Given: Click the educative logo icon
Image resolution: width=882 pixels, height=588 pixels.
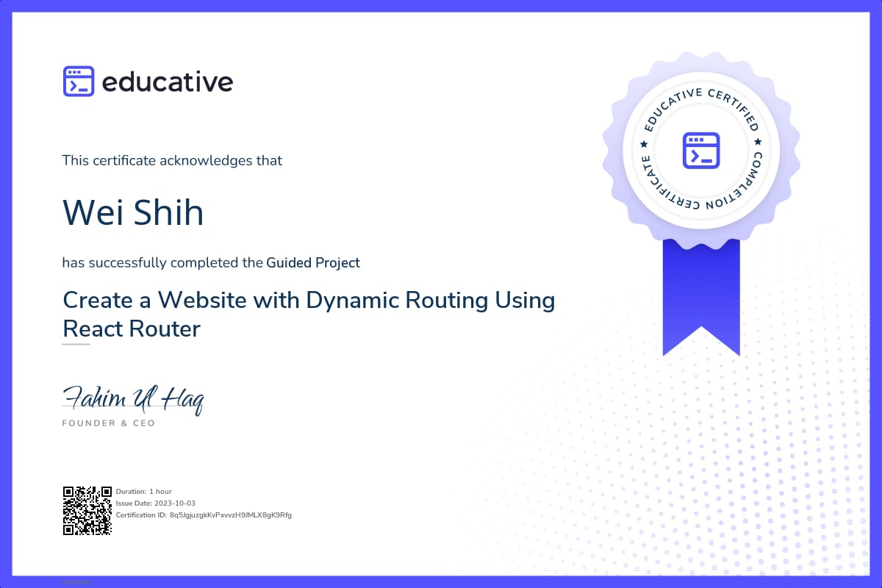Looking at the screenshot, I should (x=79, y=82).
